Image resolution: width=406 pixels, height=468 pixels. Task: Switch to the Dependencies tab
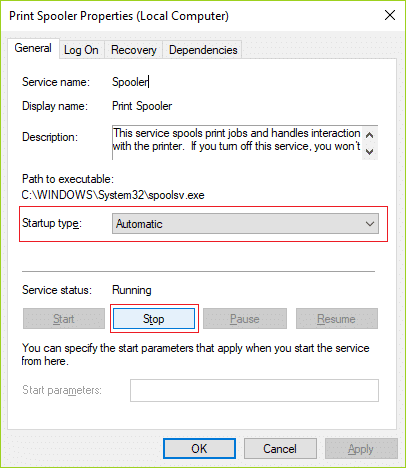pyautogui.click(x=203, y=50)
